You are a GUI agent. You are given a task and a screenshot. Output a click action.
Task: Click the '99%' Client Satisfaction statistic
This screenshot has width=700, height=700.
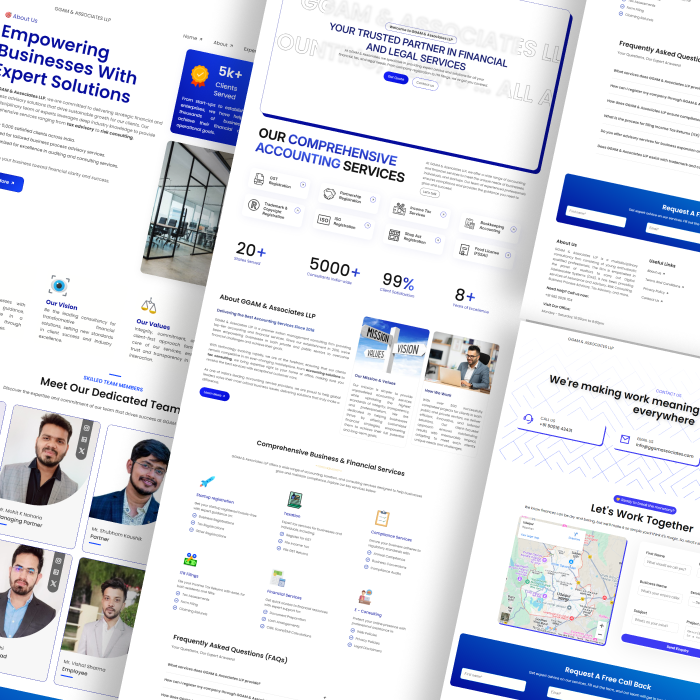(397, 284)
